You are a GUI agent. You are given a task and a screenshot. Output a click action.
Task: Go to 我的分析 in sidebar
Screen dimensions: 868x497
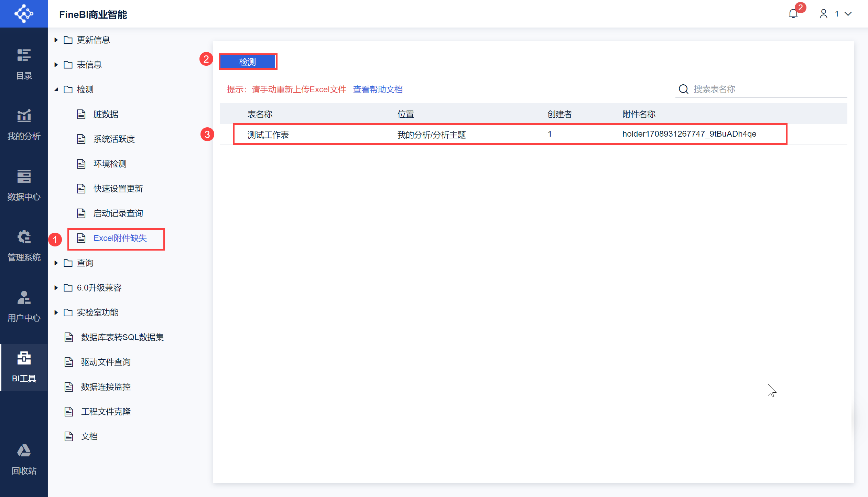click(24, 125)
